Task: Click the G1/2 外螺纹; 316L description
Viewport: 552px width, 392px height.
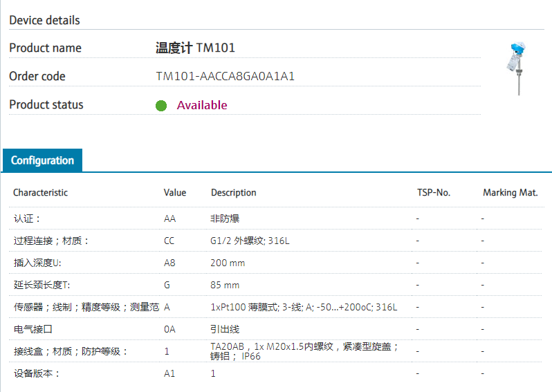Action: click(x=250, y=241)
